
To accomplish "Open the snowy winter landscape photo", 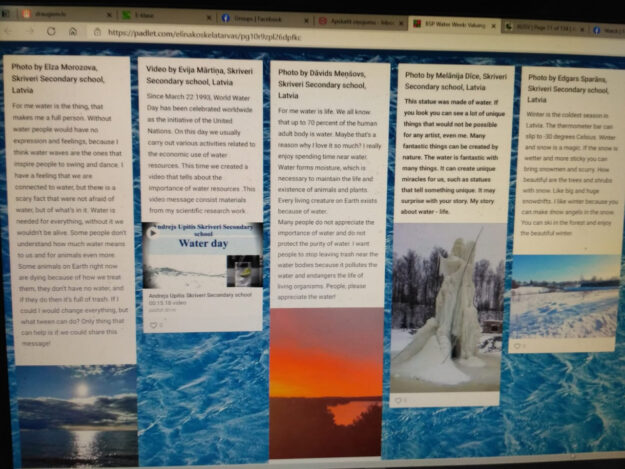I will pyautogui.click(x=564, y=295).
